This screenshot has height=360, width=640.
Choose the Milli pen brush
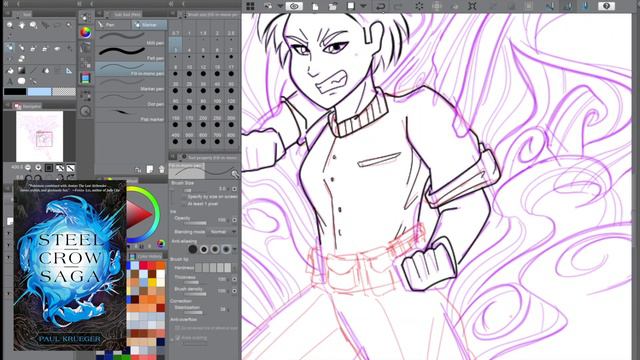(x=130, y=38)
